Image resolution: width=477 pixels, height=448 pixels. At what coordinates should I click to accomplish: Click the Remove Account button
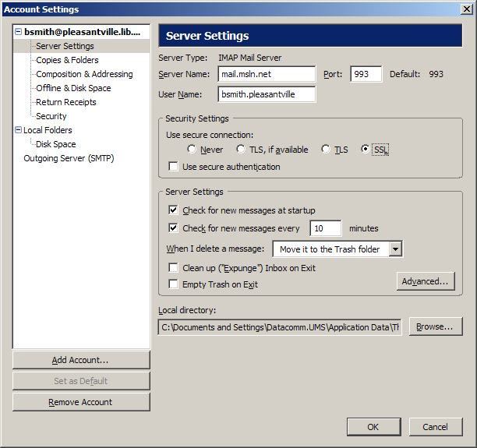click(x=81, y=402)
